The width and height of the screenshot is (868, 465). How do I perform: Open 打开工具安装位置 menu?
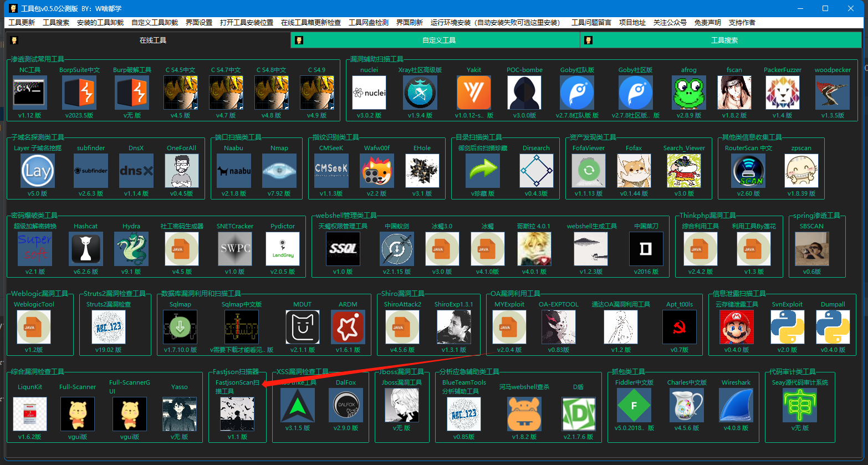(x=247, y=22)
